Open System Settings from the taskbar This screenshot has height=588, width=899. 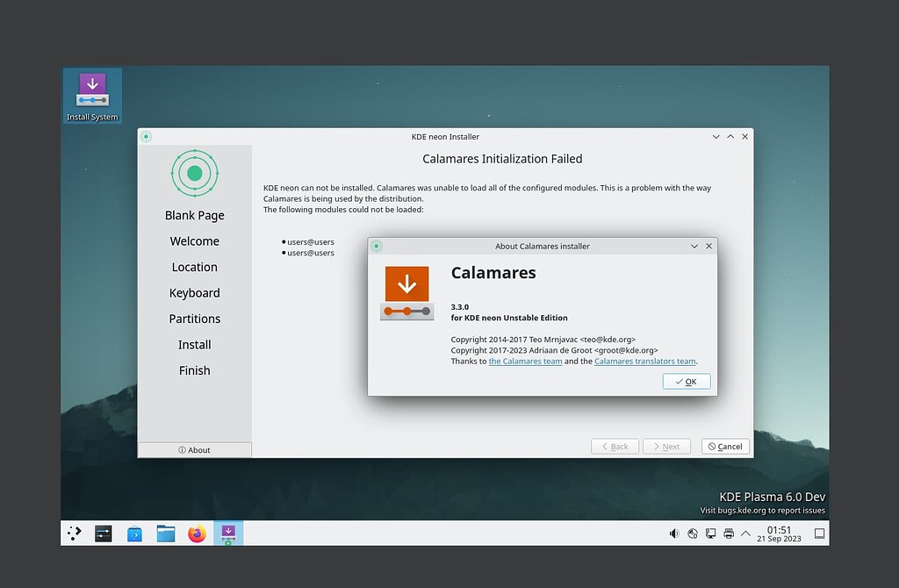[104, 534]
